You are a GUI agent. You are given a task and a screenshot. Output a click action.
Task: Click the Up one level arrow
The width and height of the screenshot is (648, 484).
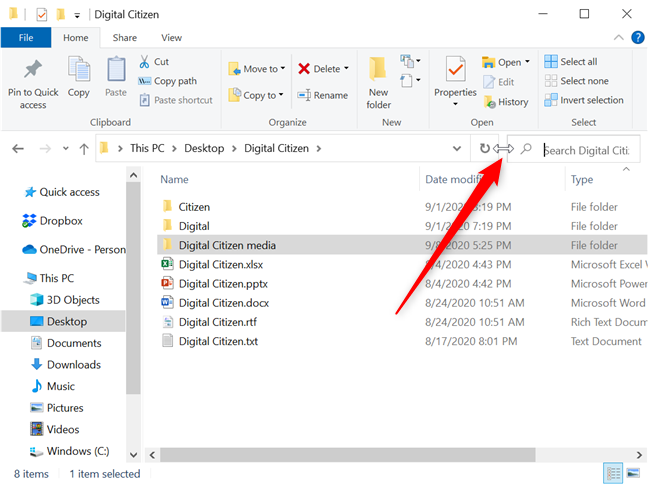(x=84, y=148)
